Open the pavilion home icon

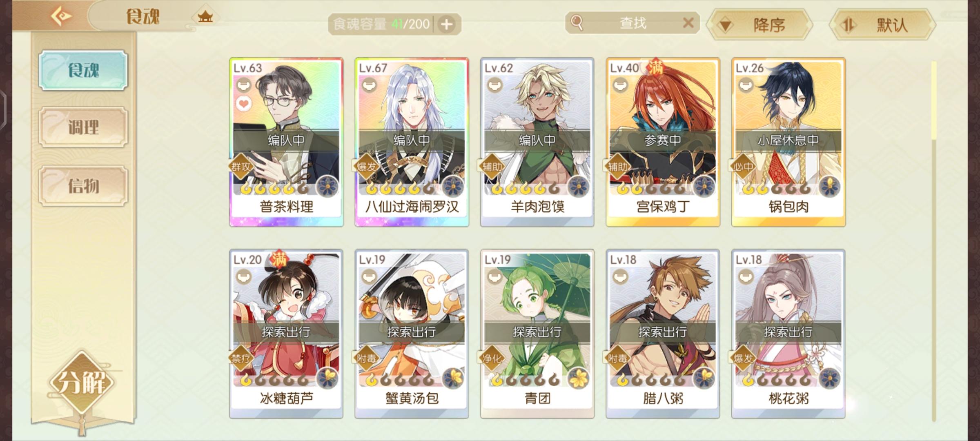(x=205, y=17)
